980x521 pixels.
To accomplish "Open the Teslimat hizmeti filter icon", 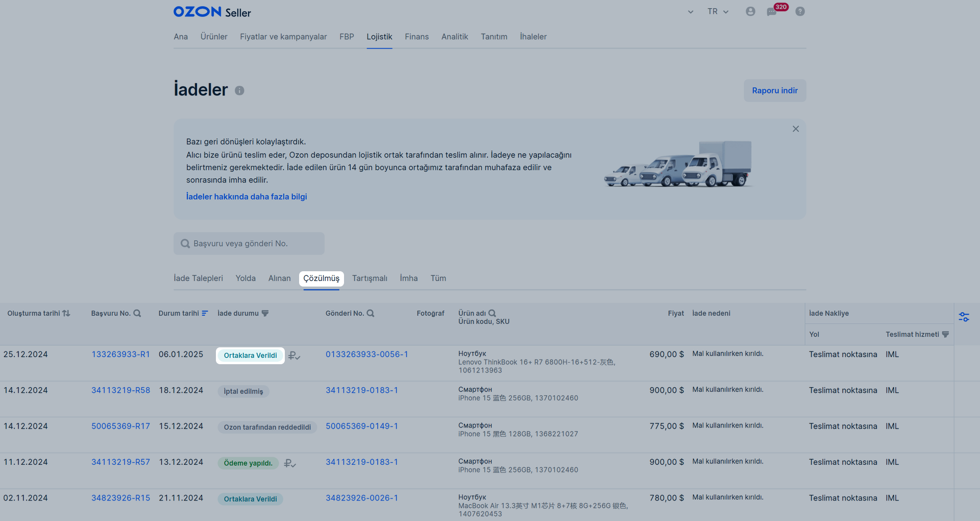I will click(x=945, y=334).
